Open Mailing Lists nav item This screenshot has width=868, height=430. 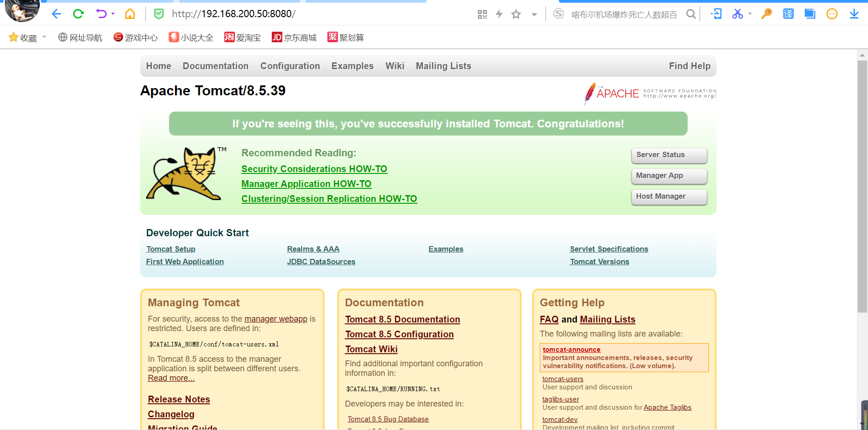[443, 66]
